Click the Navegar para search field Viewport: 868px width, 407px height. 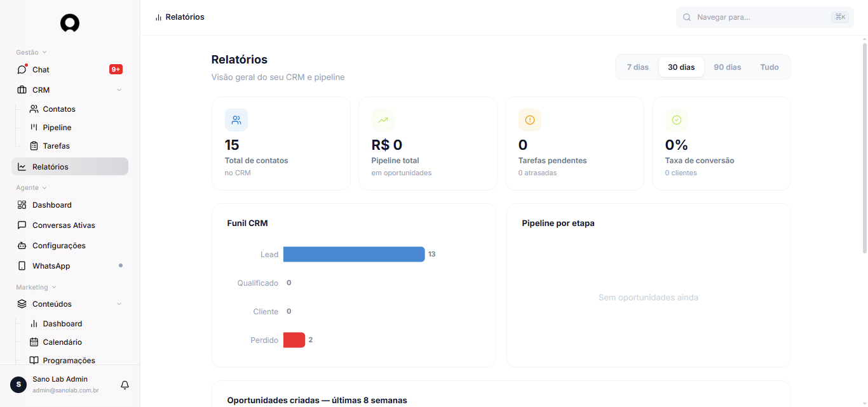pyautogui.click(x=765, y=17)
